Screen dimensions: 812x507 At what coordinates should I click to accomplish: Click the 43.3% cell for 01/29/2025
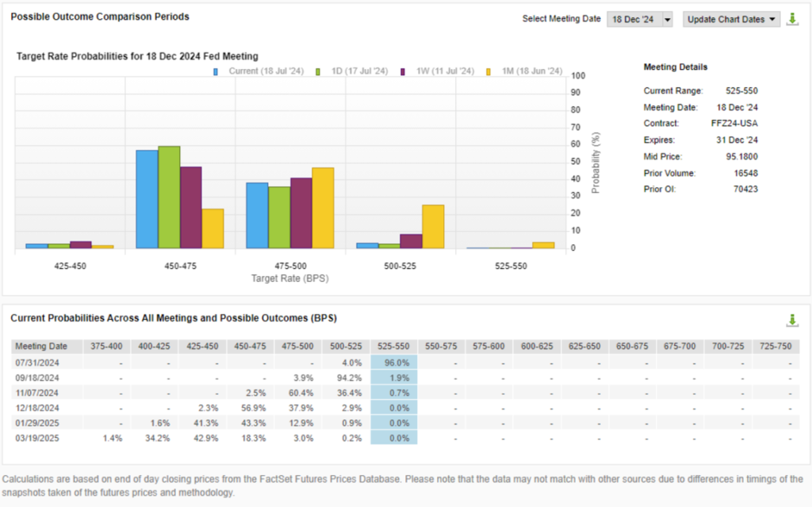click(x=250, y=423)
